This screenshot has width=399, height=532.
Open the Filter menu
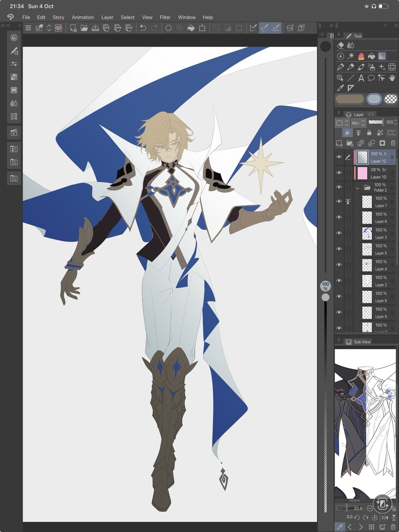165,17
